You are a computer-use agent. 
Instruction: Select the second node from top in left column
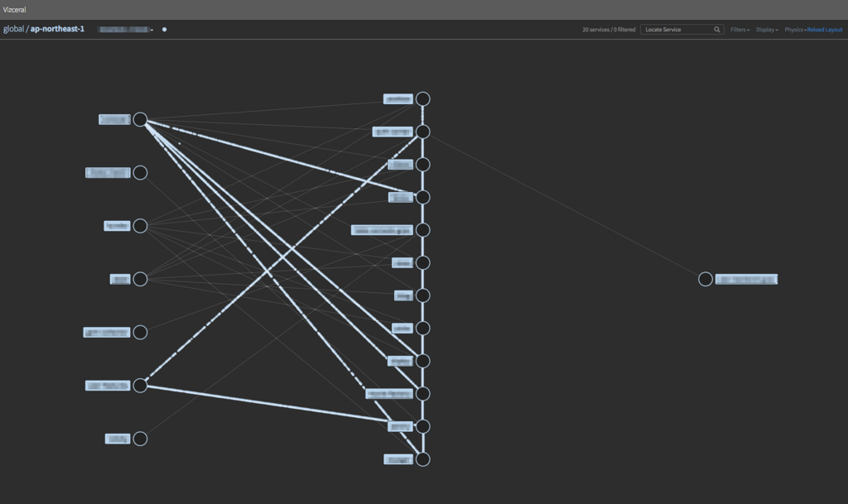[140, 173]
